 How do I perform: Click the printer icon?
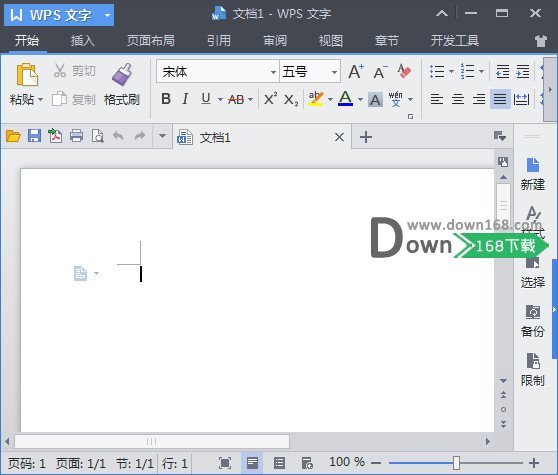[76, 136]
